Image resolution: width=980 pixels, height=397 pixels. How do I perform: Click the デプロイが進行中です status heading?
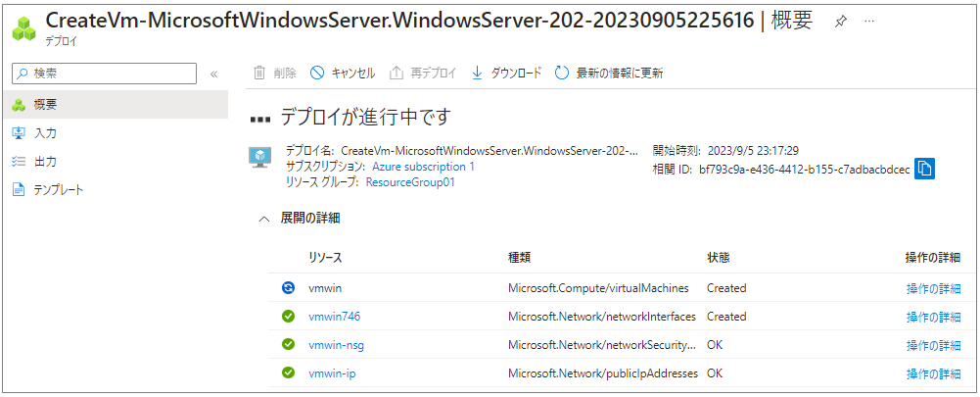(365, 117)
